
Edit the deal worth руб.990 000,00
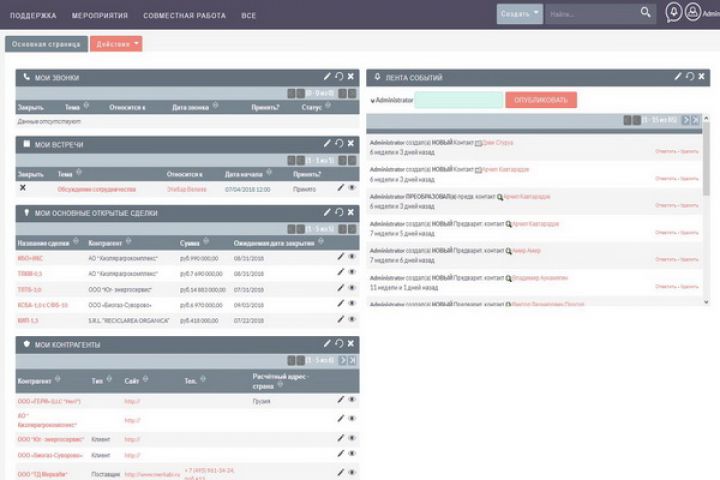coord(340,257)
